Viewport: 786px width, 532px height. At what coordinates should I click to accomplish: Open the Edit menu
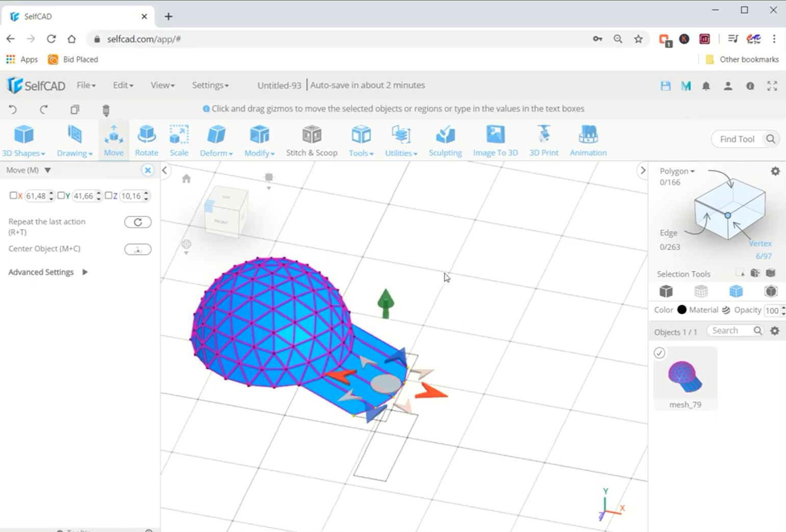[123, 85]
